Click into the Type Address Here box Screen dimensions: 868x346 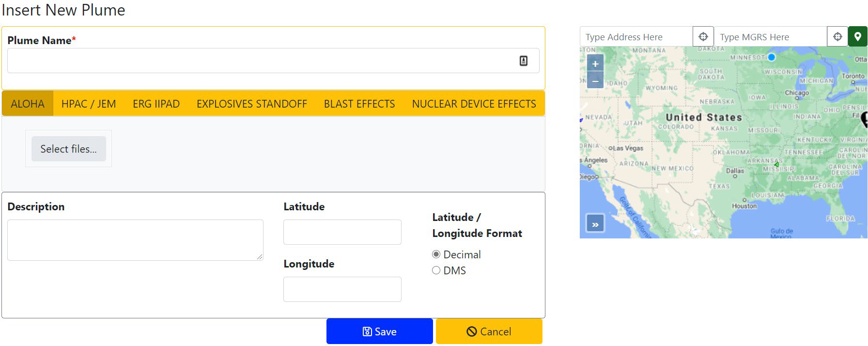pyautogui.click(x=635, y=37)
